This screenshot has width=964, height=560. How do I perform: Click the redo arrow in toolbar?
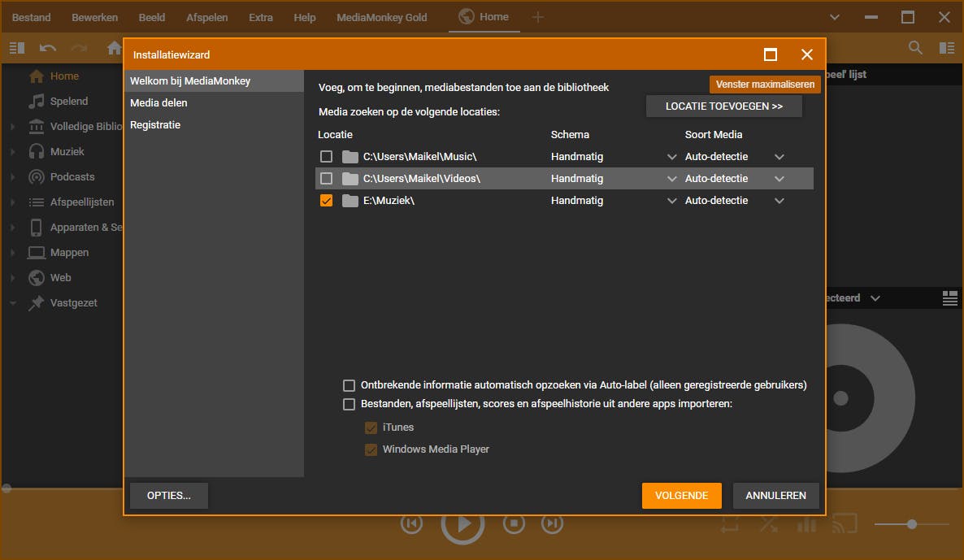(x=79, y=48)
